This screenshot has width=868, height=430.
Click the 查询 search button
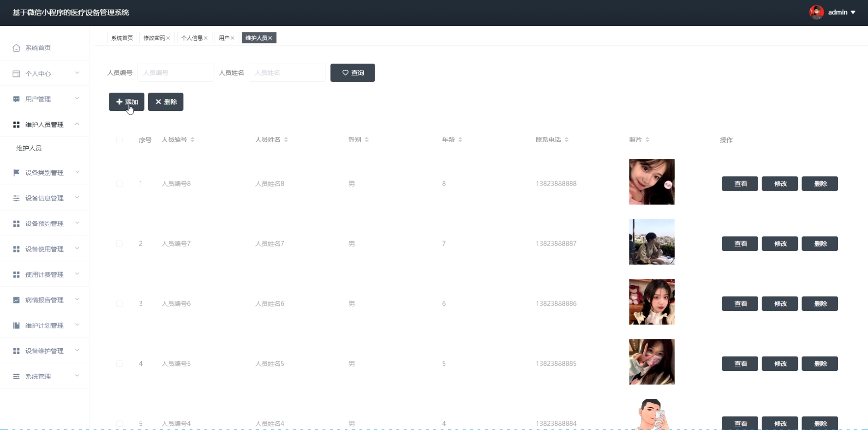coord(353,73)
